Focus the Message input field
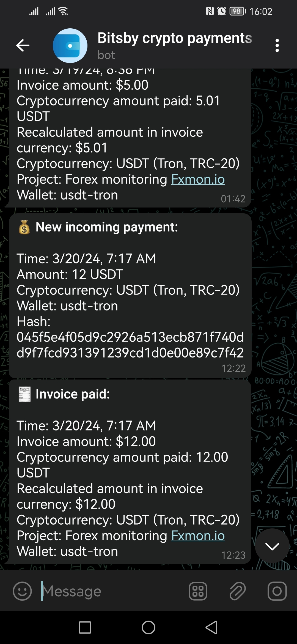Image resolution: width=297 pixels, height=644 pixels. tap(110, 591)
